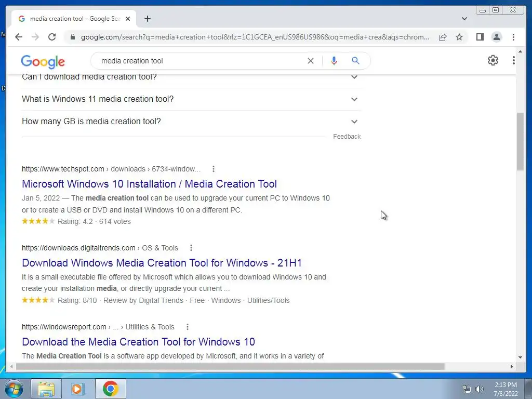Open Chrome profile avatar
This screenshot has height=399, width=532.
[496, 37]
